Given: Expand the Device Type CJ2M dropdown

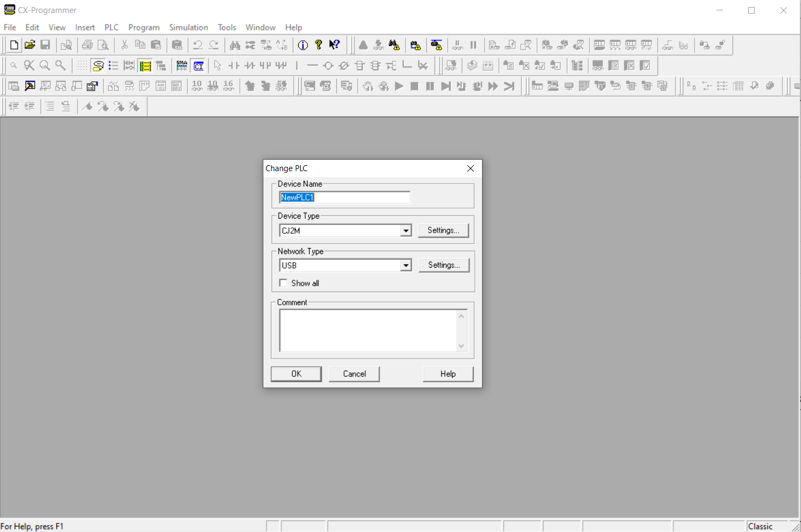Looking at the screenshot, I should (x=406, y=231).
